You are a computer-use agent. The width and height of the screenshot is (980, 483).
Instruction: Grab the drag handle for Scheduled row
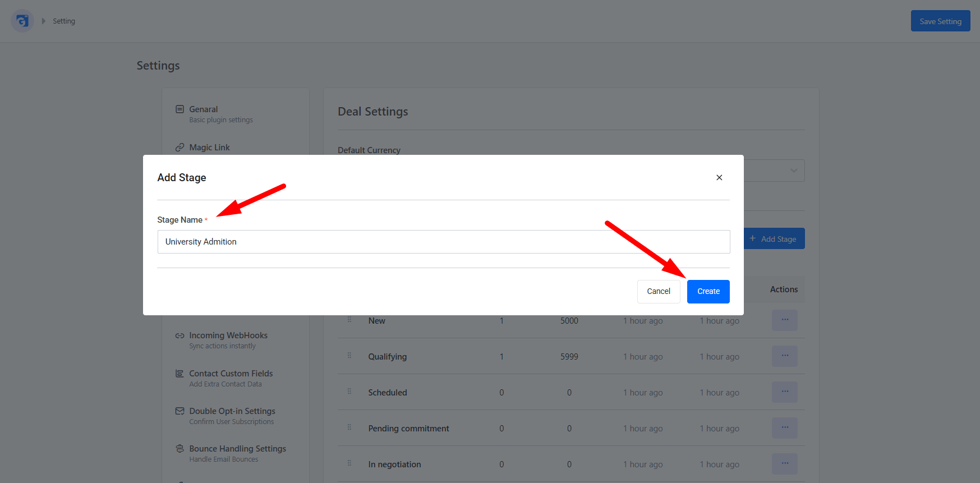(x=349, y=392)
